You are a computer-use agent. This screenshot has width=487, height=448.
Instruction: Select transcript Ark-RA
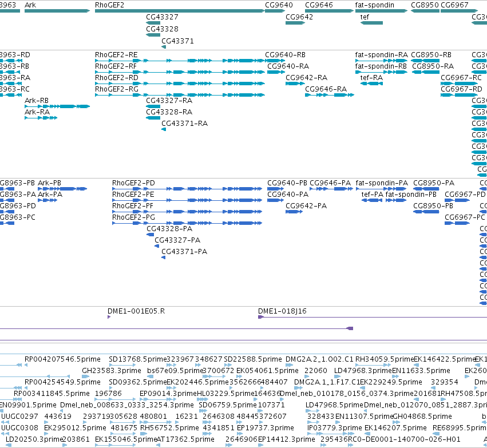coord(37,112)
